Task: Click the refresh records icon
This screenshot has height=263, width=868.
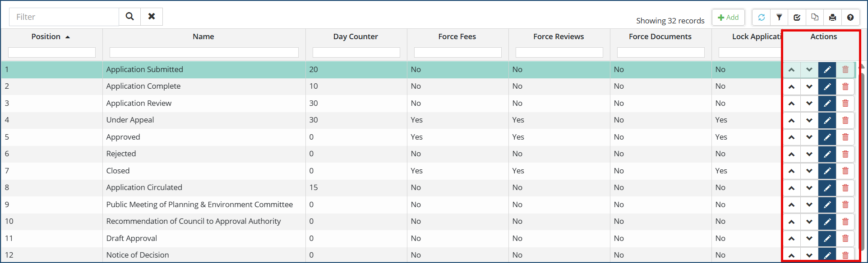Action: pos(762,18)
